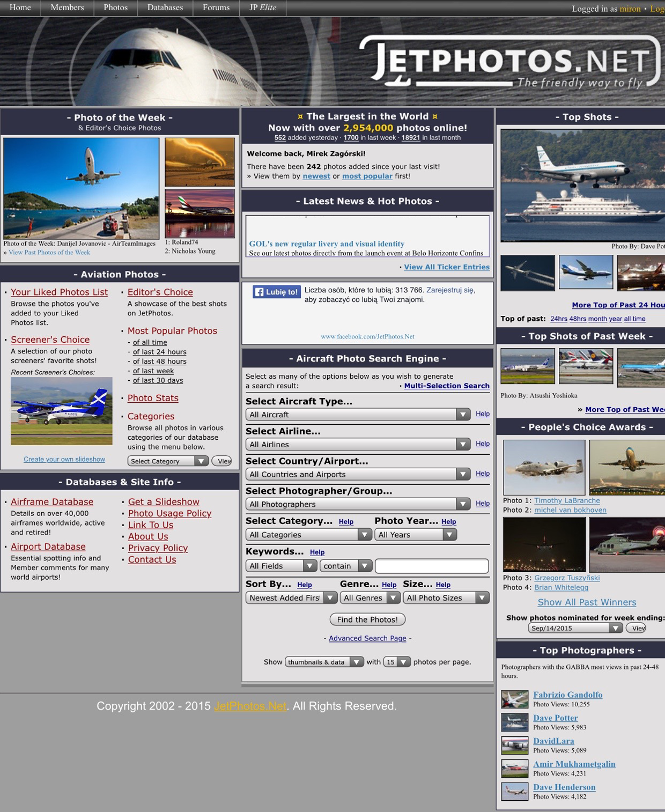Open Amir Mukhametgalin's photographer thumbnail
Image resolution: width=665 pixels, height=812 pixels.
tap(515, 769)
